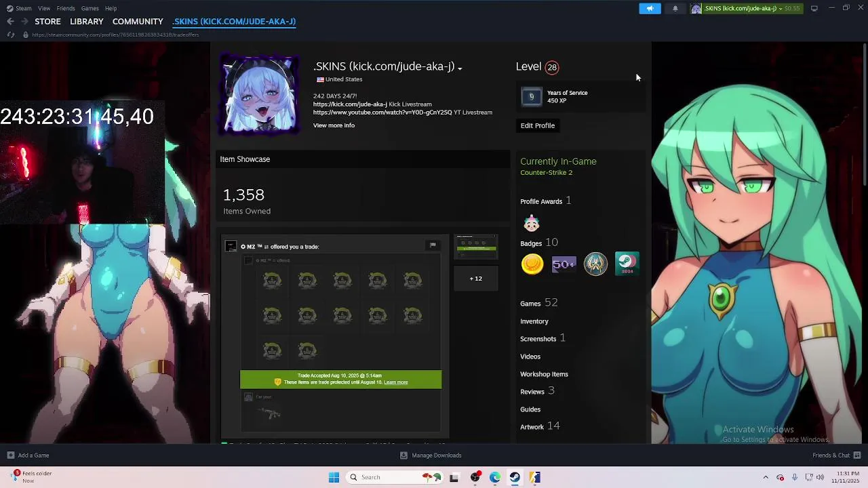Screen dimensions: 868x488
Task: Click the Manage Downloads icon
Action: click(403, 455)
